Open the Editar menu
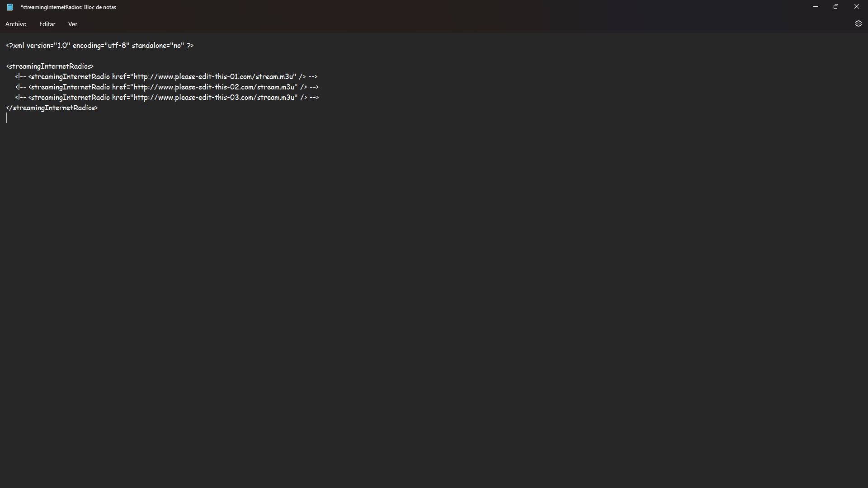The image size is (868, 488). 47,24
